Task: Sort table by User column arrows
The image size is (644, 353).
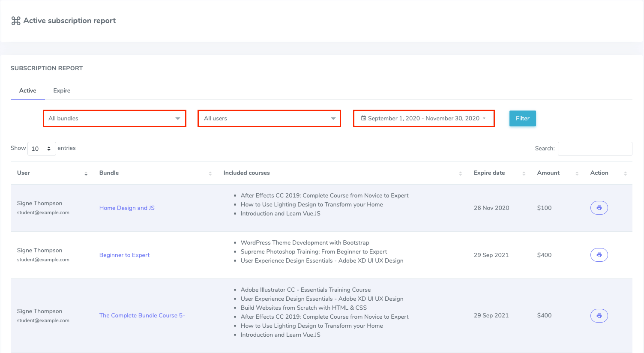Action: pyautogui.click(x=86, y=174)
